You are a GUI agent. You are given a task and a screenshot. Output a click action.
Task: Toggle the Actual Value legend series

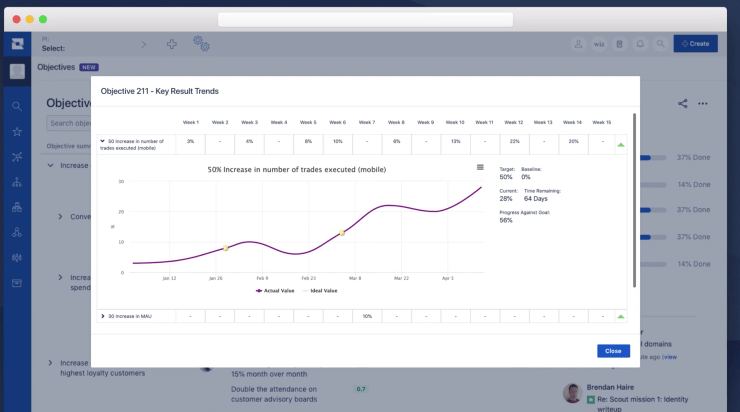click(273, 291)
